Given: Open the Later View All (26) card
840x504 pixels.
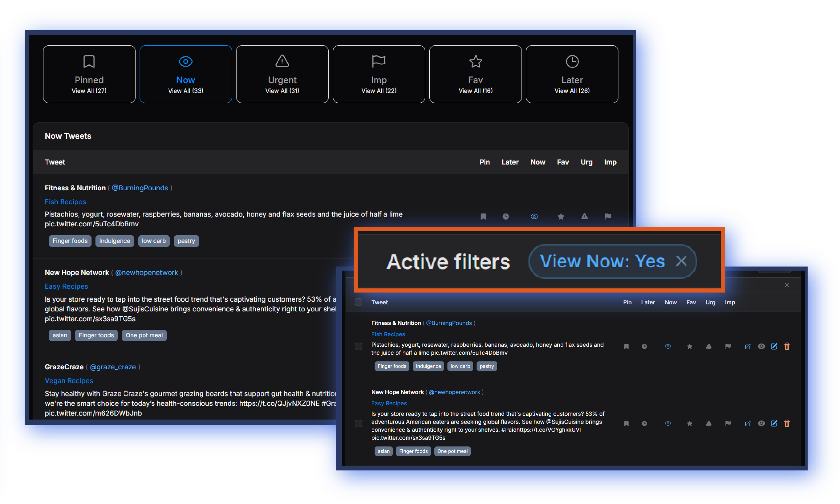Looking at the screenshot, I should coord(572,74).
